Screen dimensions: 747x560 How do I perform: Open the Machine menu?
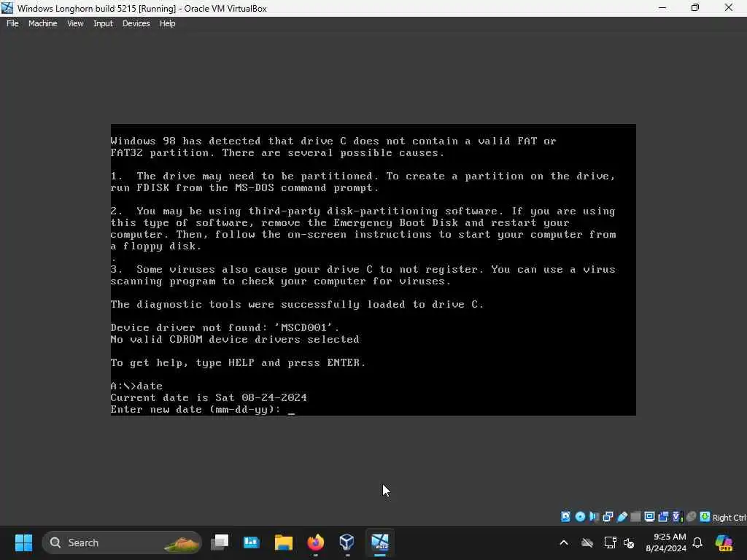point(42,23)
